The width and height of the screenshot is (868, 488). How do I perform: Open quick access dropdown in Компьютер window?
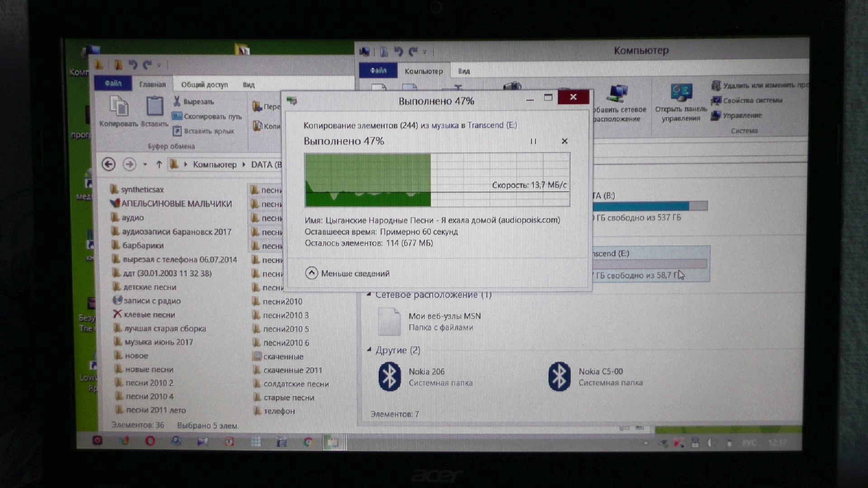[425, 52]
